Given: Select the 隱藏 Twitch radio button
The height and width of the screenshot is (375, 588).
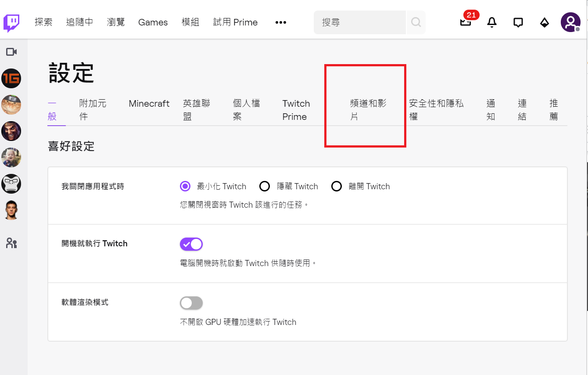Looking at the screenshot, I should (x=265, y=186).
